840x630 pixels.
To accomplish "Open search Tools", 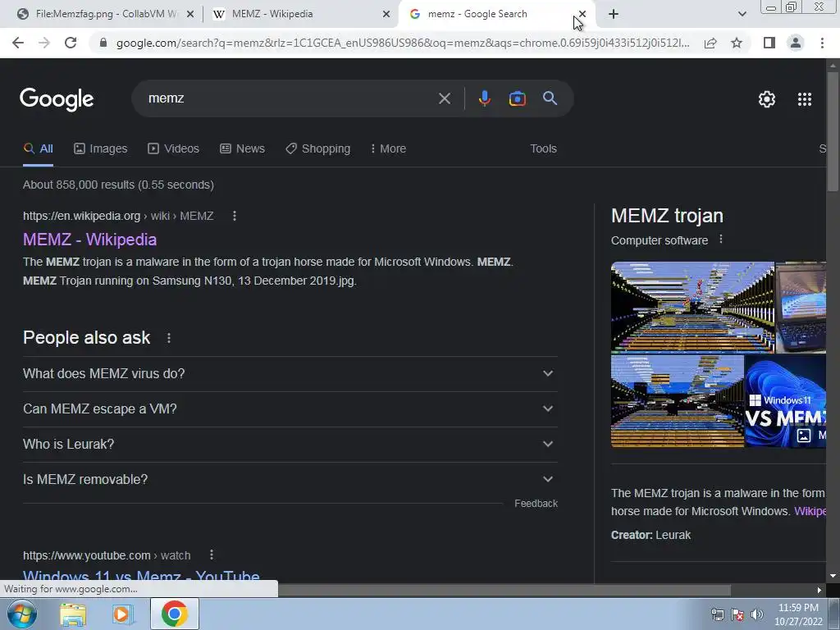I will tap(543, 148).
